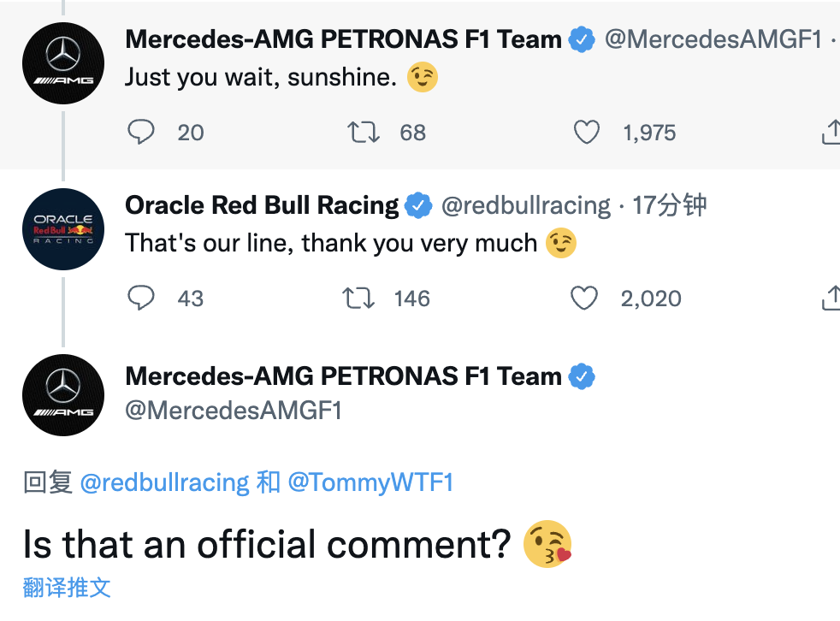
Task: Share the Red Bull Racing tweet
Action: [831, 298]
